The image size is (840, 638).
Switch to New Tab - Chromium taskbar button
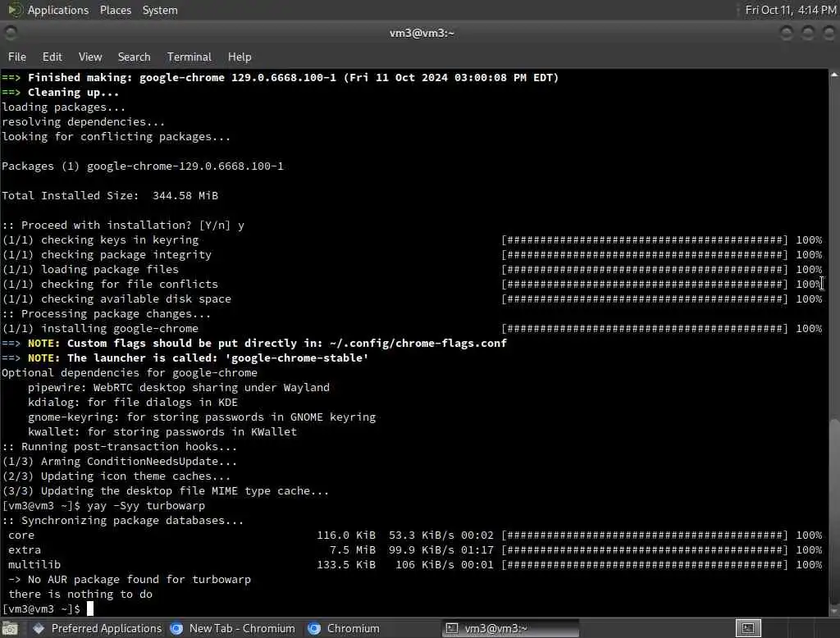[232, 628]
